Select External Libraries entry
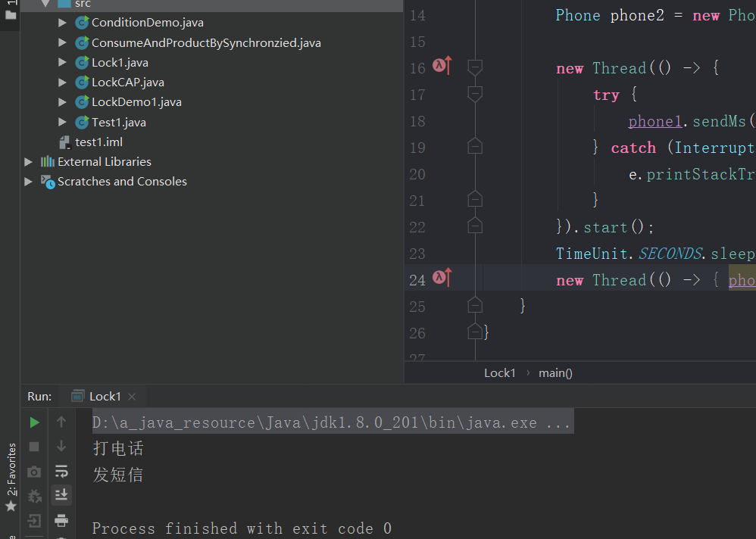Viewport: 756px width, 539px height. point(105,162)
